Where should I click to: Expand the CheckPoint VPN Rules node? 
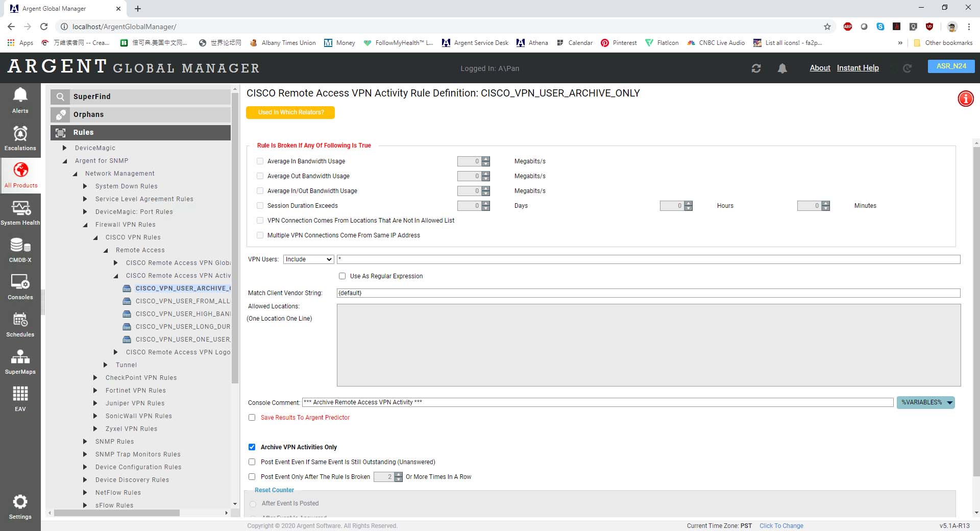pos(95,378)
